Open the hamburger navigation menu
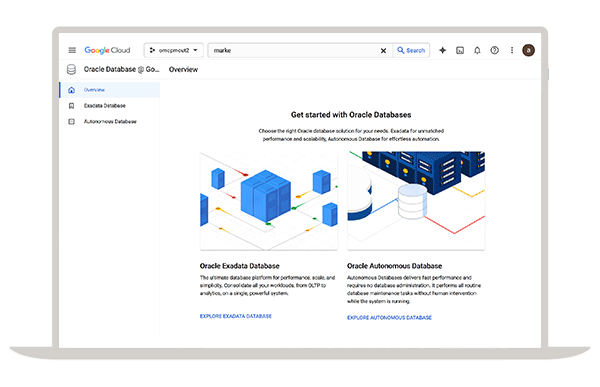Screen dimensions: 600x387 pyautogui.click(x=72, y=50)
